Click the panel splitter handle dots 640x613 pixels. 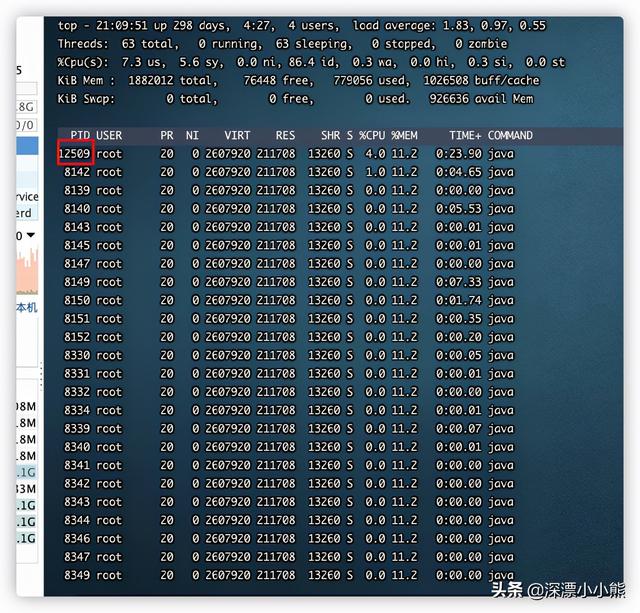point(41,378)
